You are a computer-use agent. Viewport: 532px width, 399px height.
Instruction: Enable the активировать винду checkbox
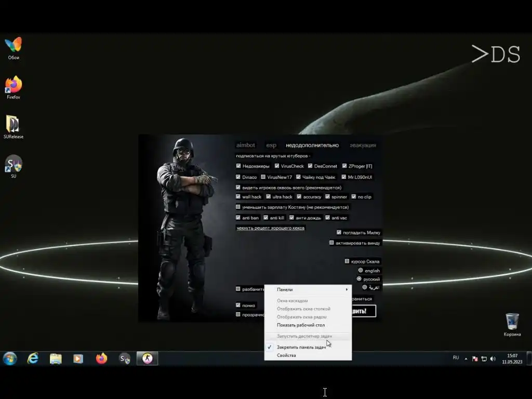331,243
